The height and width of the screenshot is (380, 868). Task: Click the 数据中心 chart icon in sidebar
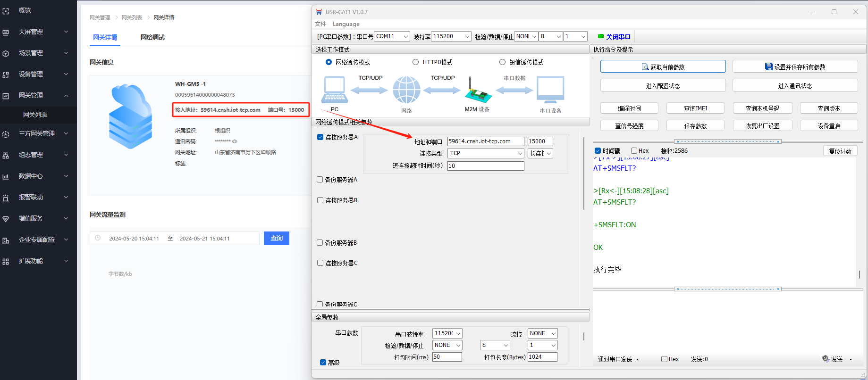coord(6,176)
